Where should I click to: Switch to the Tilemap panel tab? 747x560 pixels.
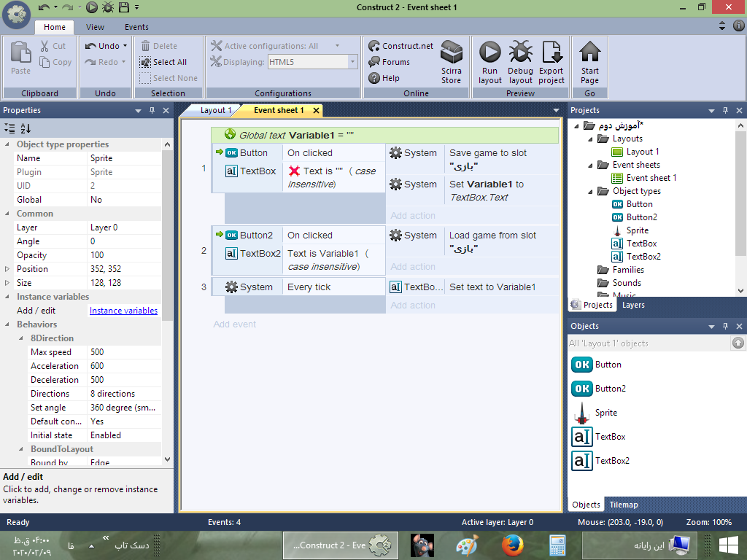pyautogui.click(x=624, y=505)
